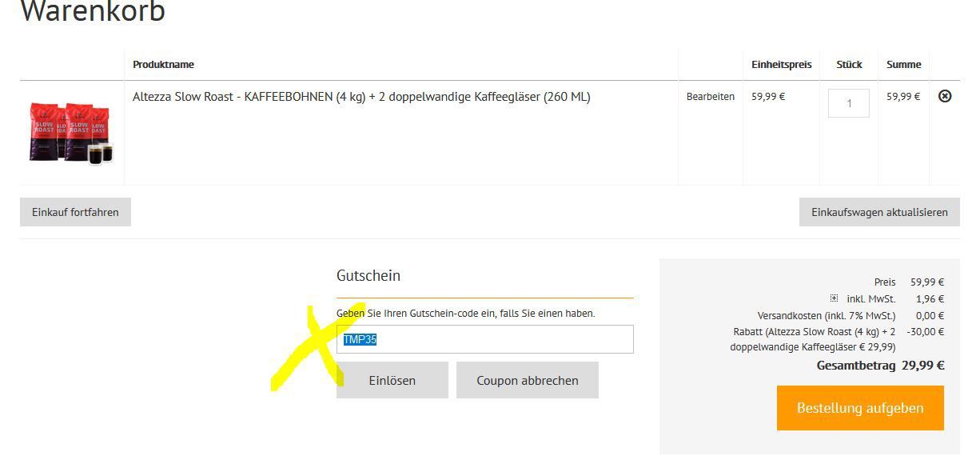
Task: Click the Gutschein-code instruction text
Action: point(466,314)
